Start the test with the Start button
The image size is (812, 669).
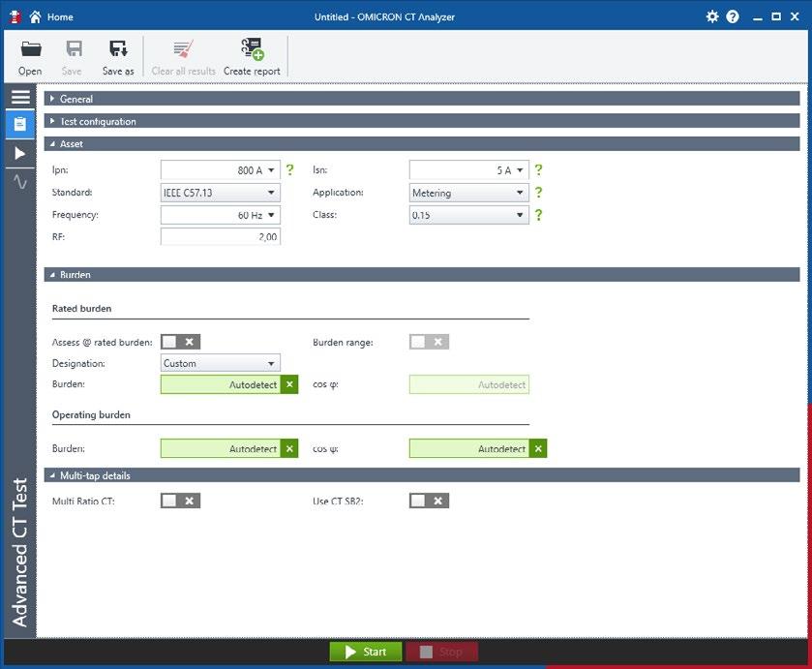click(366, 652)
